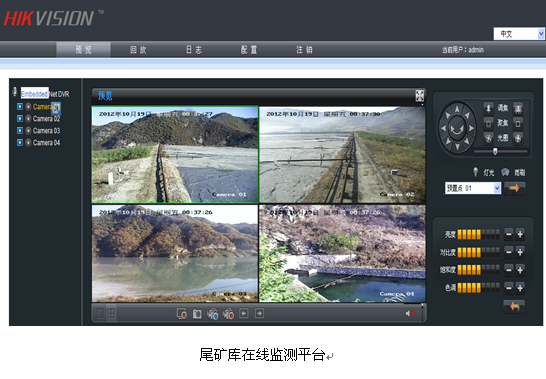Open the language dropdown showing 中文
This screenshot has width=546, height=379.
point(519,34)
